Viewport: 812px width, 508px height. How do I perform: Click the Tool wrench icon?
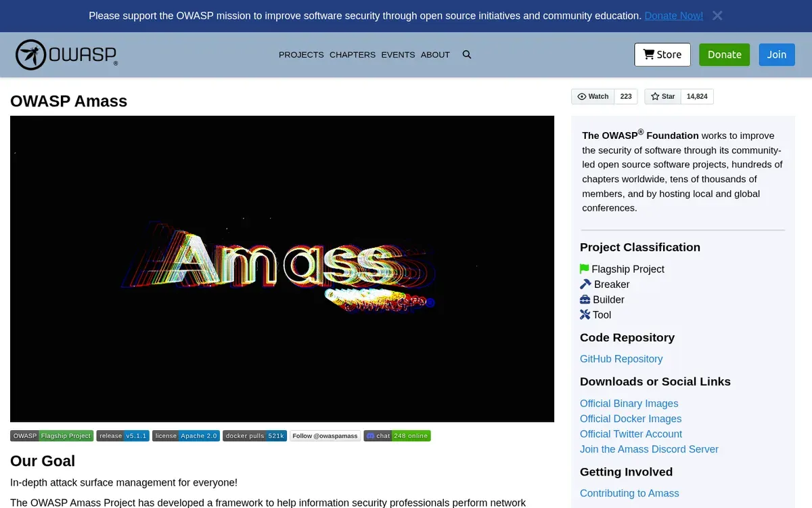(x=585, y=315)
